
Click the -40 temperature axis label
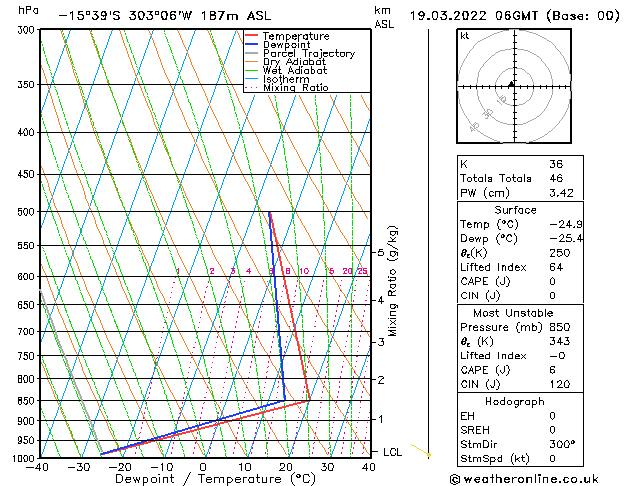click(37, 467)
